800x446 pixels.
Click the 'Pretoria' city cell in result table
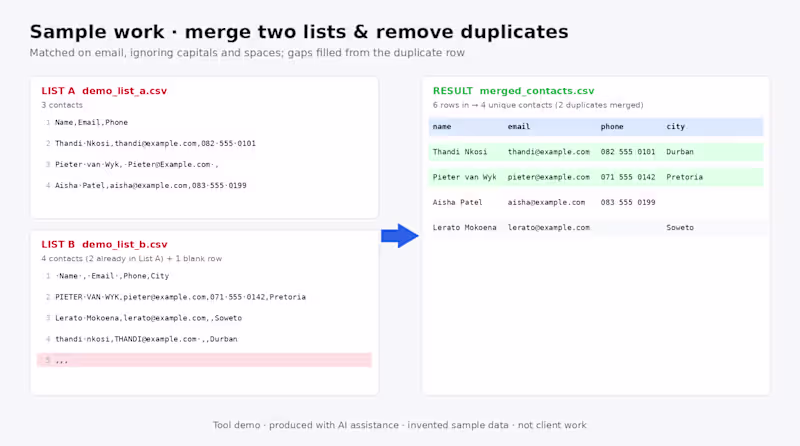point(685,177)
